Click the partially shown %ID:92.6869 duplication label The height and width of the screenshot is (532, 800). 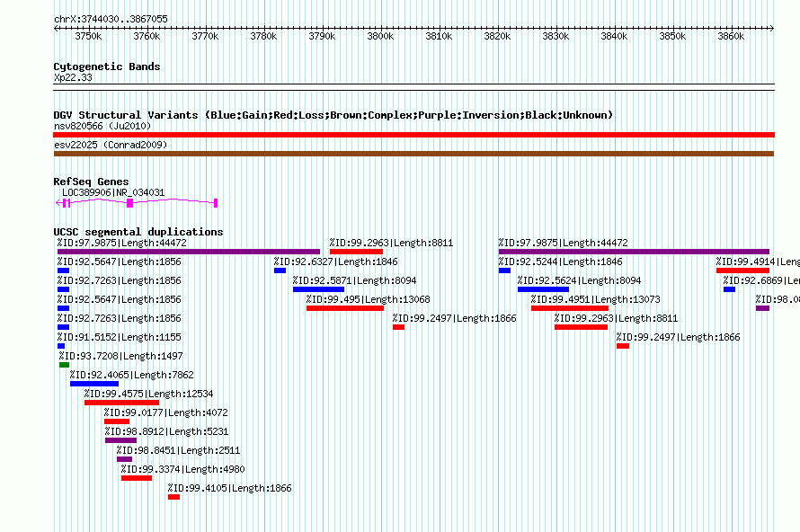pyautogui.click(x=761, y=280)
